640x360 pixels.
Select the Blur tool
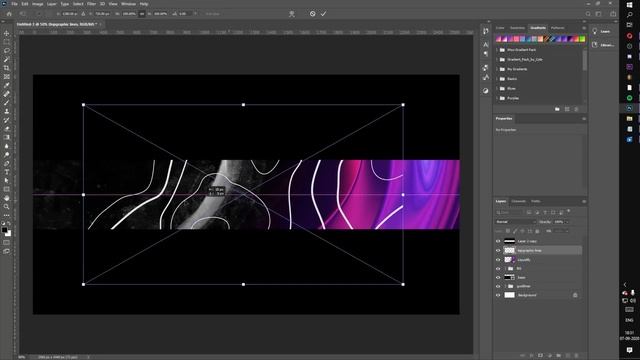coord(7,146)
